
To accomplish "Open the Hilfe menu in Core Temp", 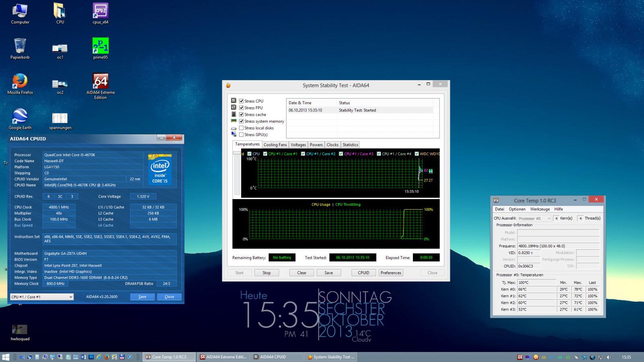I will pos(559,209).
